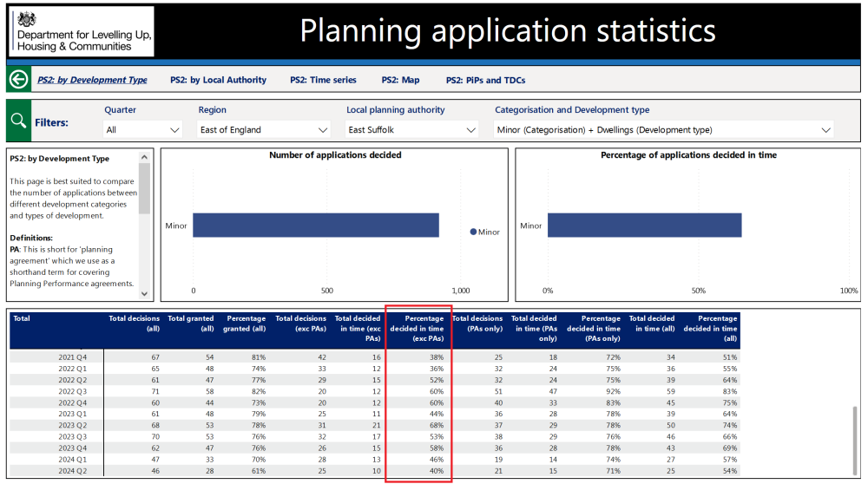This screenshot has height=484, width=868.
Task: Select the 2021 Q4 row label
Action: pyautogui.click(x=73, y=357)
